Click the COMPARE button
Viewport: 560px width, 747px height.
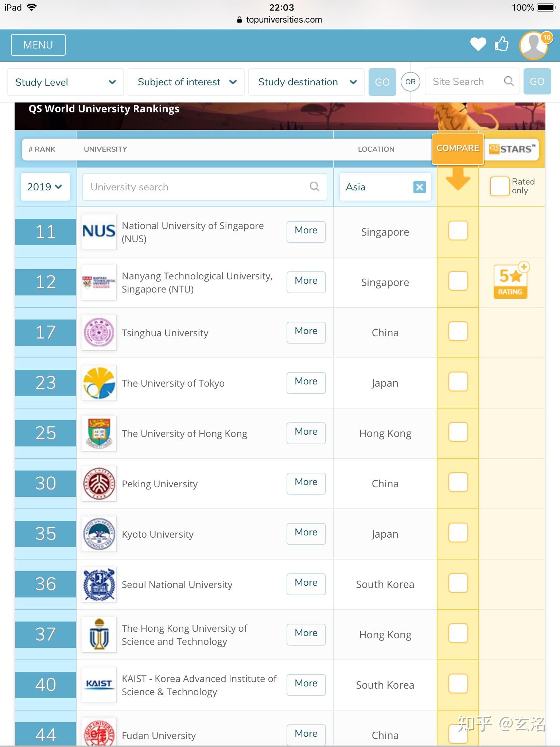pyautogui.click(x=458, y=148)
